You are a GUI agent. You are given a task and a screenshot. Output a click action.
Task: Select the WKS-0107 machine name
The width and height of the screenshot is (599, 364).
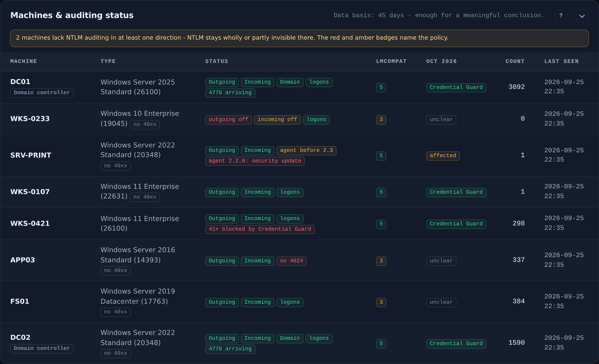click(x=30, y=192)
